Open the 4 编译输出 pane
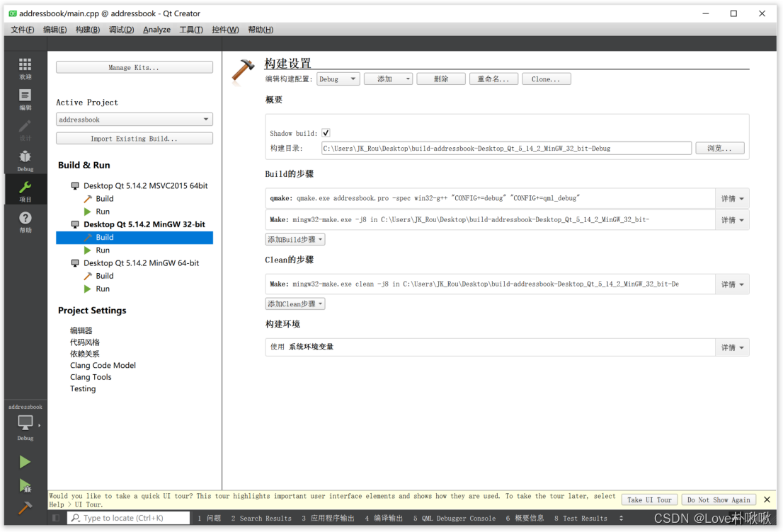The height and width of the screenshot is (532, 783). pyautogui.click(x=384, y=518)
